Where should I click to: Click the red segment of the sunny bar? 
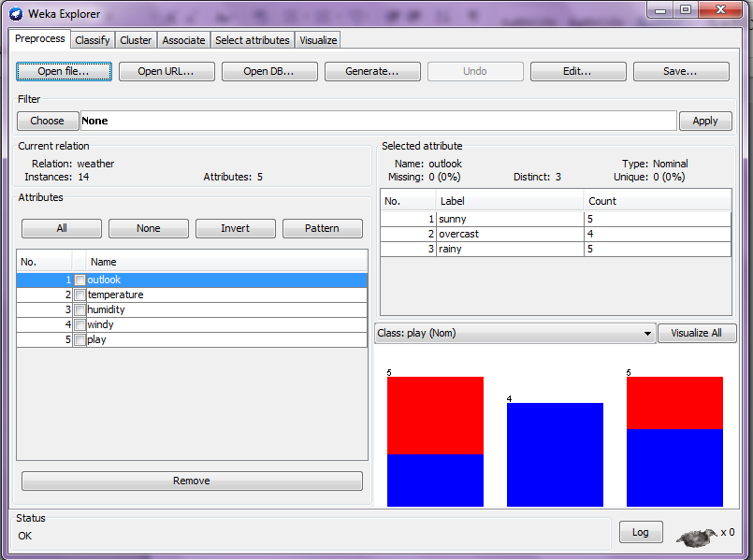[435, 415]
